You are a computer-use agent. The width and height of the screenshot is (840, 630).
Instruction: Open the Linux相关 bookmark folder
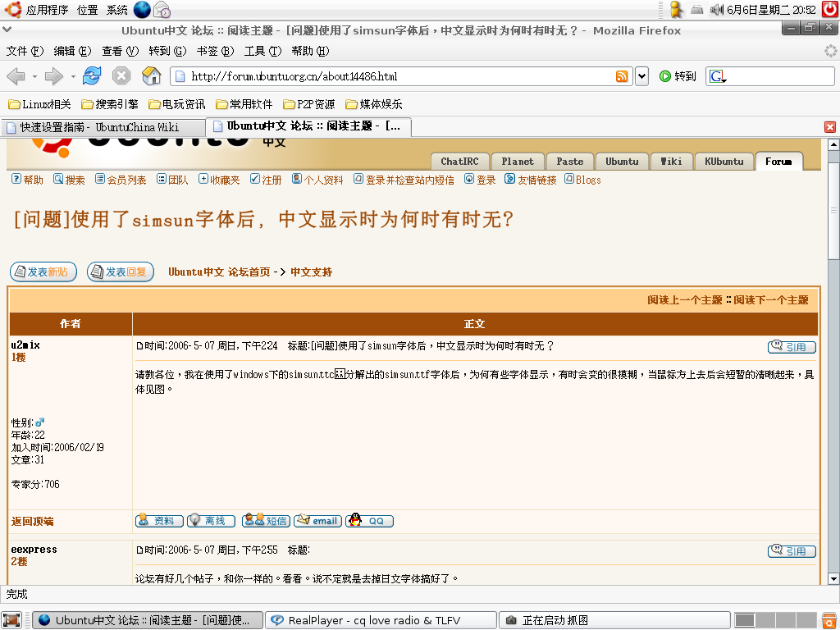click(39, 104)
